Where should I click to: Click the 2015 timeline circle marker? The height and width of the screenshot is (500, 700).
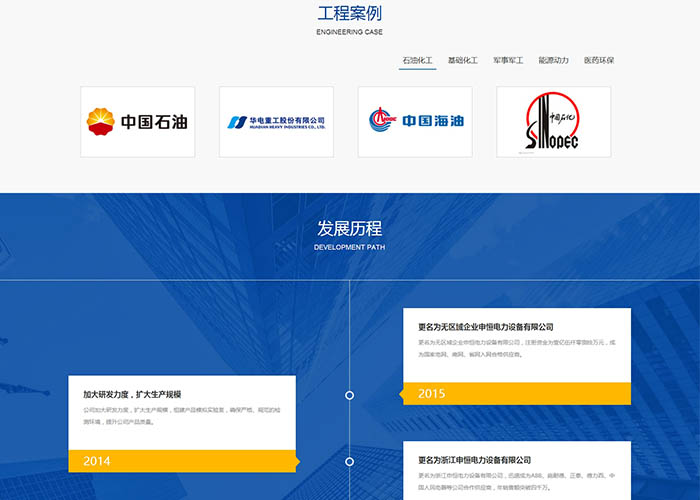350,395
